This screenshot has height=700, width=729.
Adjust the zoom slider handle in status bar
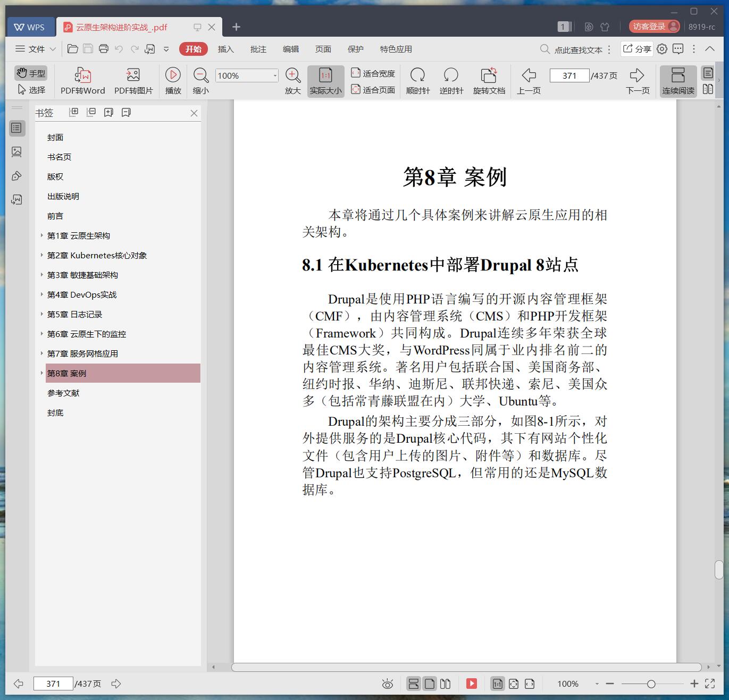point(651,684)
